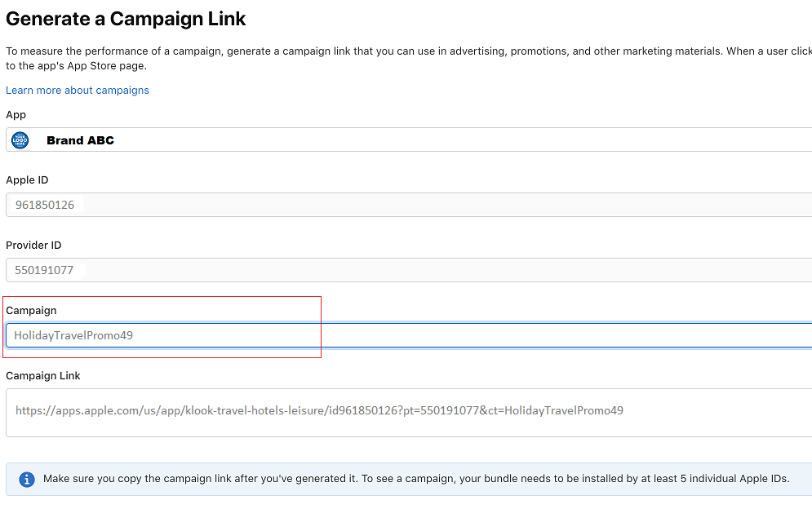Click into the Campaign field with HolidayTravelPromo49
Screen dimensions: 812x518
coord(409,335)
